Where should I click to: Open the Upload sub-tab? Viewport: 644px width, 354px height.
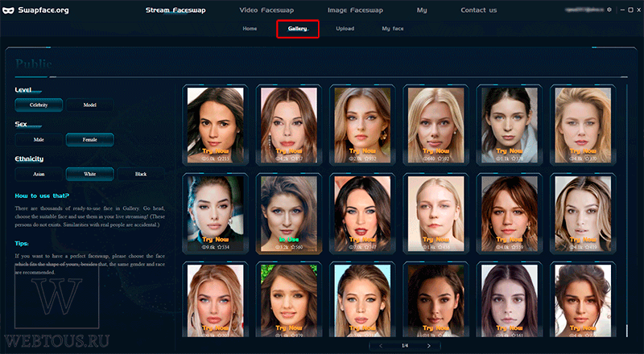[x=345, y=29]
